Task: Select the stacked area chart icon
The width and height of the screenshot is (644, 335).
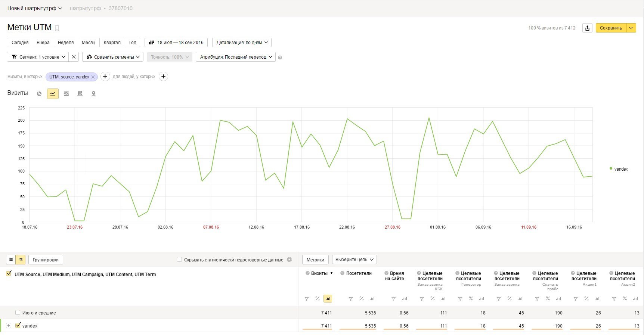Action: (x=66, y=94)
